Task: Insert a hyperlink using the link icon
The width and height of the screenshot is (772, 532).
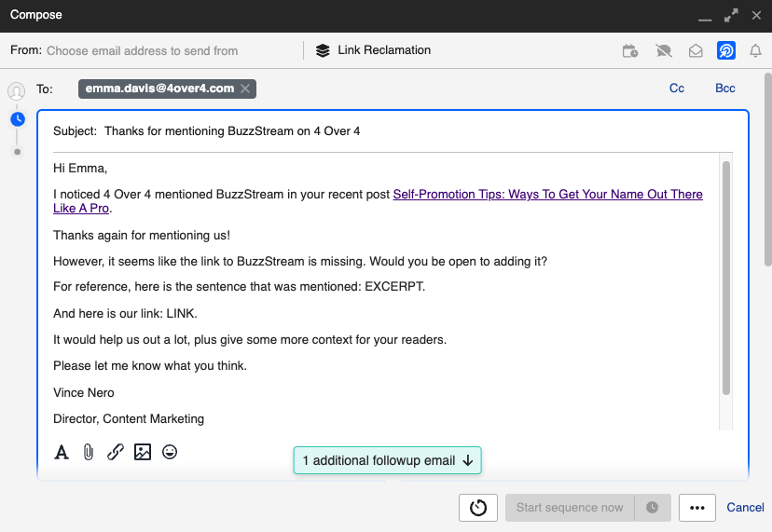Action: 116,452
